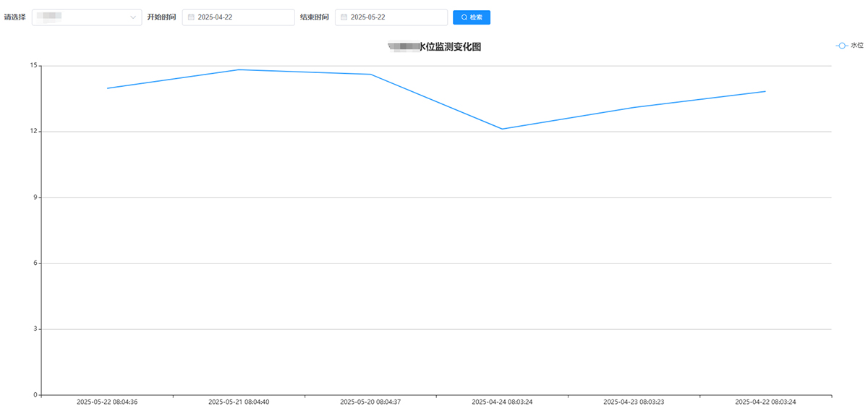Click the magnifier icon on the 检索 button
The height and width of the screenshot is (419, 868).
[x=464, y=17]
